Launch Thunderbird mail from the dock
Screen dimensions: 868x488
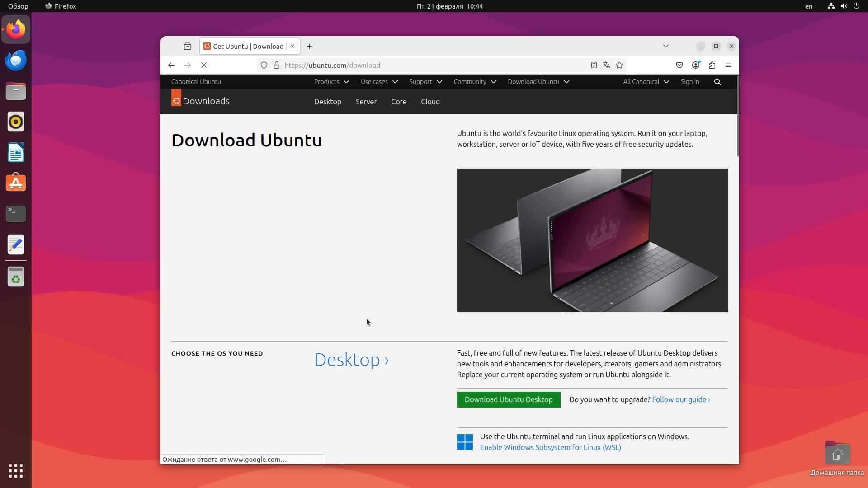tap(16, 60)
